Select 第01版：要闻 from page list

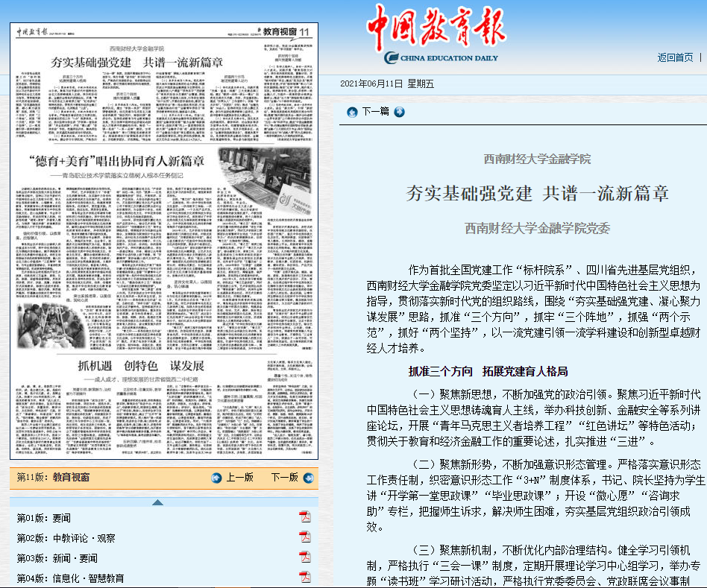[x=44, y=518]
